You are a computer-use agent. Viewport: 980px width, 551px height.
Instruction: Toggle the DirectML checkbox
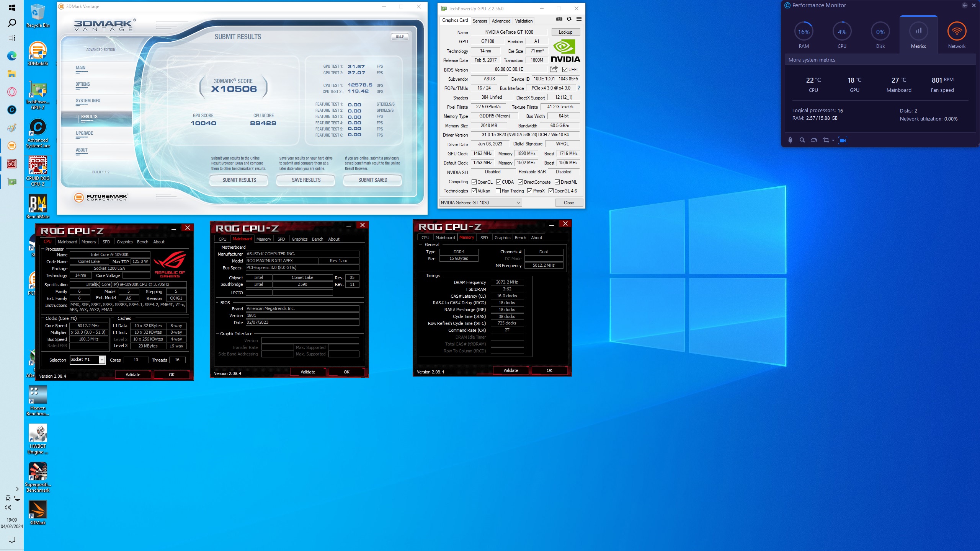point(557,182)
